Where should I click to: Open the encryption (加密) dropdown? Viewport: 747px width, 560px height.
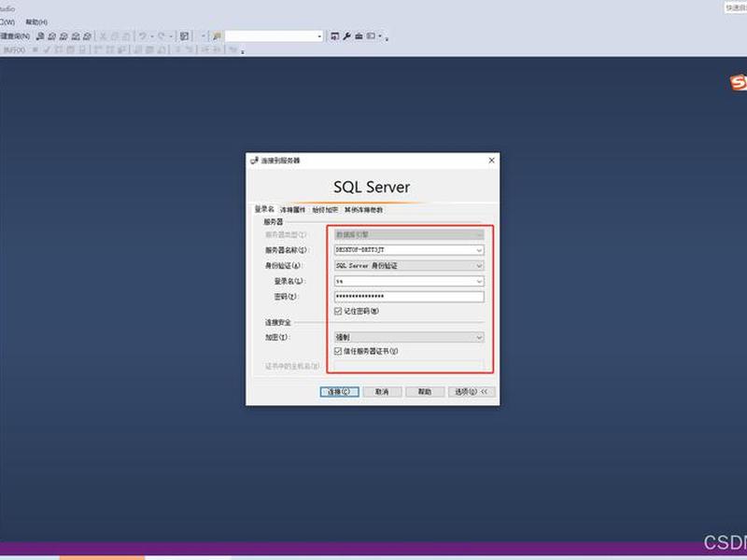(x=409, y=337)
